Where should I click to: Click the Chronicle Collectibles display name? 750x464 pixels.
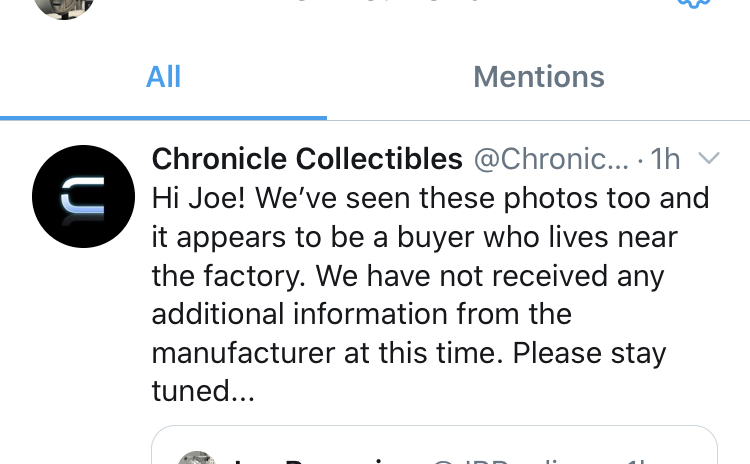coord(307,158)
